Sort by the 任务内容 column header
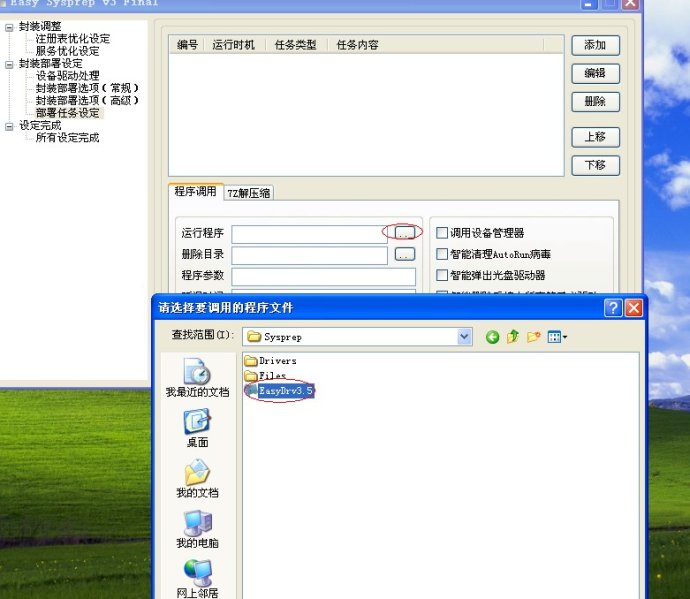This screenshot has width=690, height=599. click(436, 45)
